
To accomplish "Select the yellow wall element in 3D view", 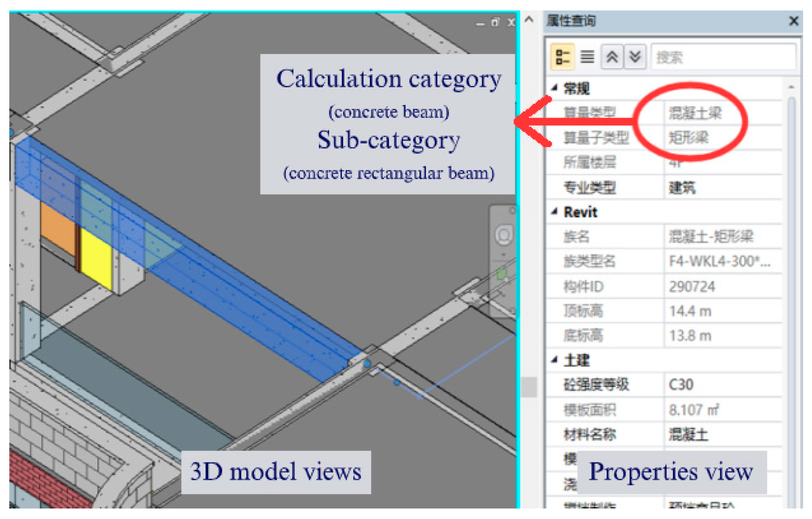I will click(96, 256).
